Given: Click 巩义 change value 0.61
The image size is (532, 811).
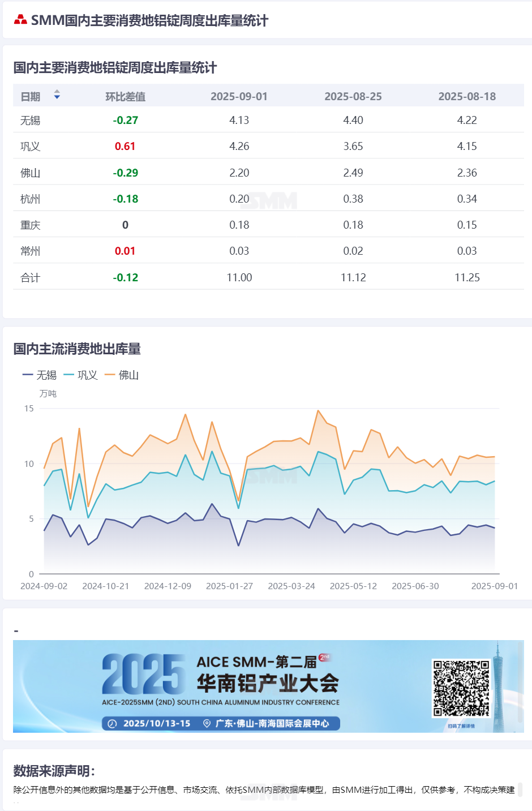Looking at the screenshot, I should 125,146.
